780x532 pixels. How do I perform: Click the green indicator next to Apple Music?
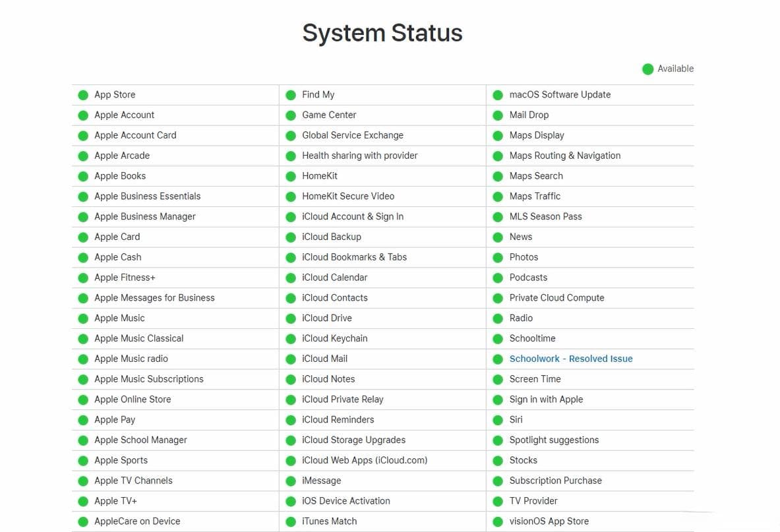click(x=83, y=318)
